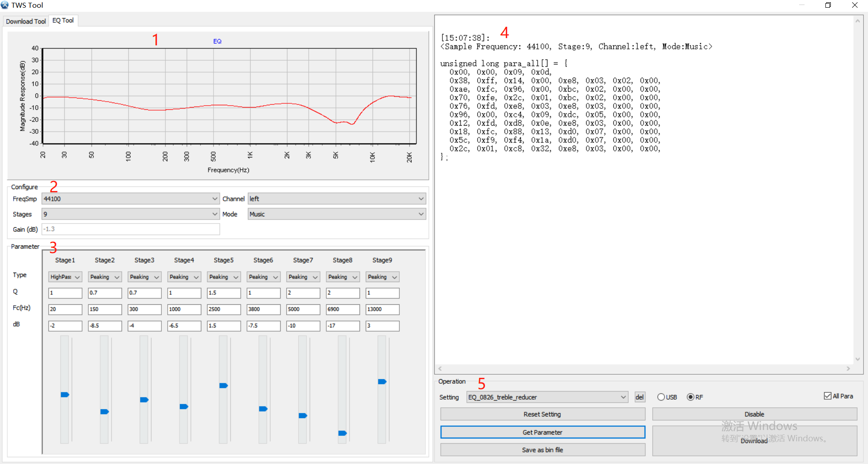This screenshot has height=464, width=868.
Task: Open the FreqSmp dropdown showing 44100
Action: tap(131, 199)
